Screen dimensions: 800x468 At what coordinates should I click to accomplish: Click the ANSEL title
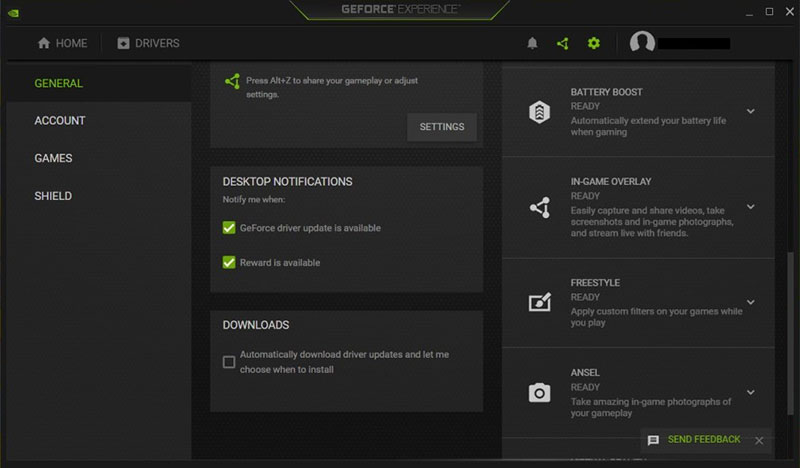click(585, 373)
